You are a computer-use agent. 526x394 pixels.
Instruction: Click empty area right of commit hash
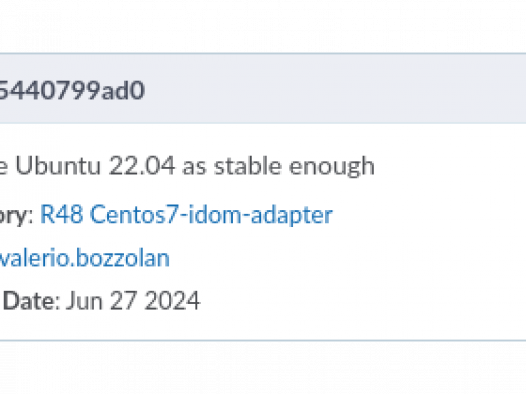point(335,90)
